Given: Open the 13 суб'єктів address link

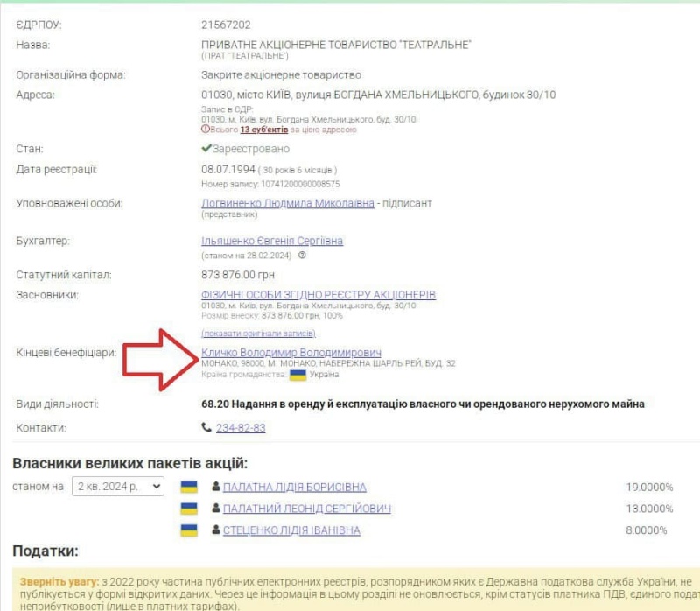Looking at the screenshot, I should 263,130.
